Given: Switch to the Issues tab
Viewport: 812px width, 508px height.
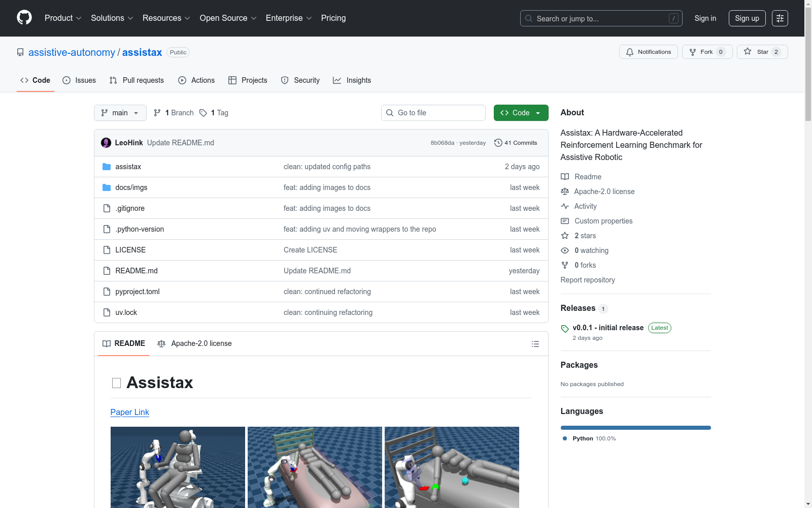Looking at the screenshot, I should point(79,80).
